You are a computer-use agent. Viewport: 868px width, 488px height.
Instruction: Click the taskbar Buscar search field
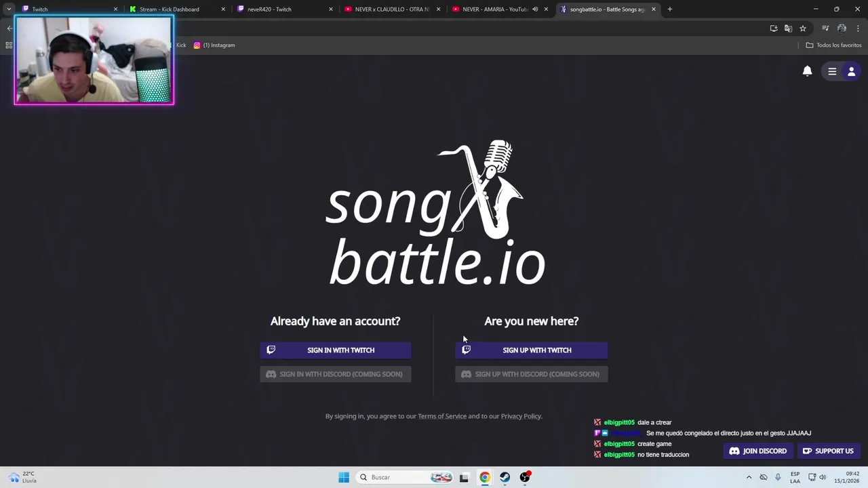(x=406, y=477)
